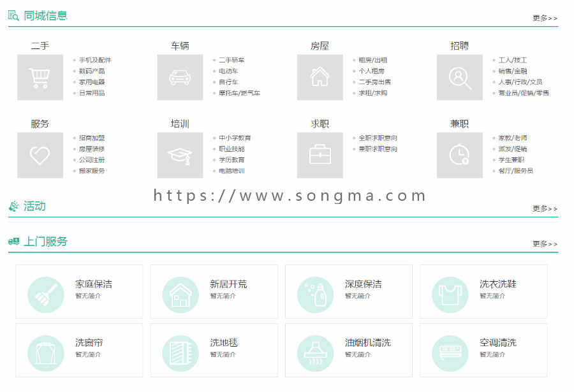Click the 同城信息 section search icon
The height and width of the screenshot is (392, 574).
click(13, 15)
